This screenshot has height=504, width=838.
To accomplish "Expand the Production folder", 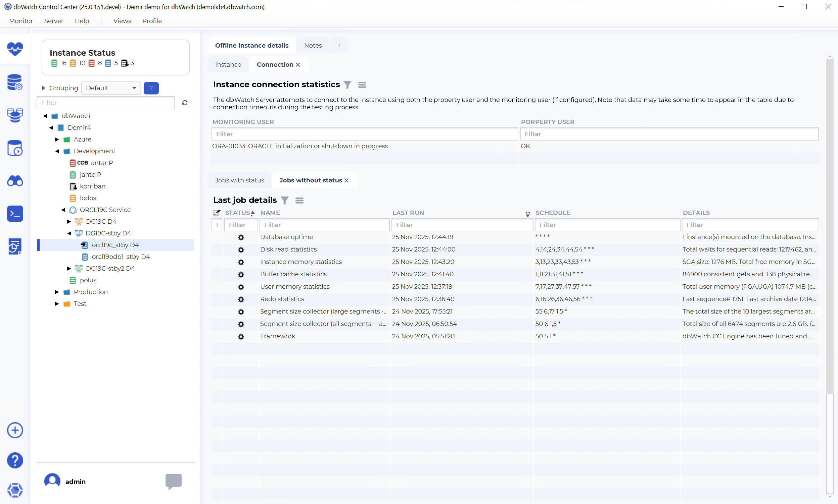I will pos(57,292).
